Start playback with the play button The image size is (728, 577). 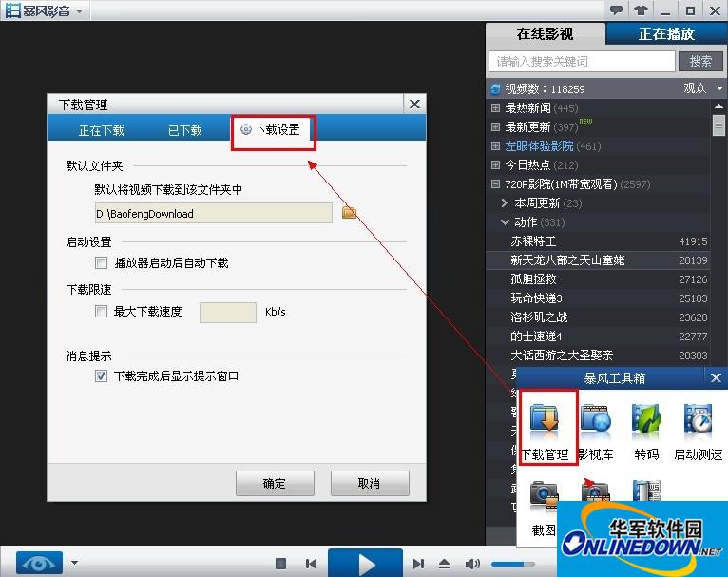(x=365, y=563)
